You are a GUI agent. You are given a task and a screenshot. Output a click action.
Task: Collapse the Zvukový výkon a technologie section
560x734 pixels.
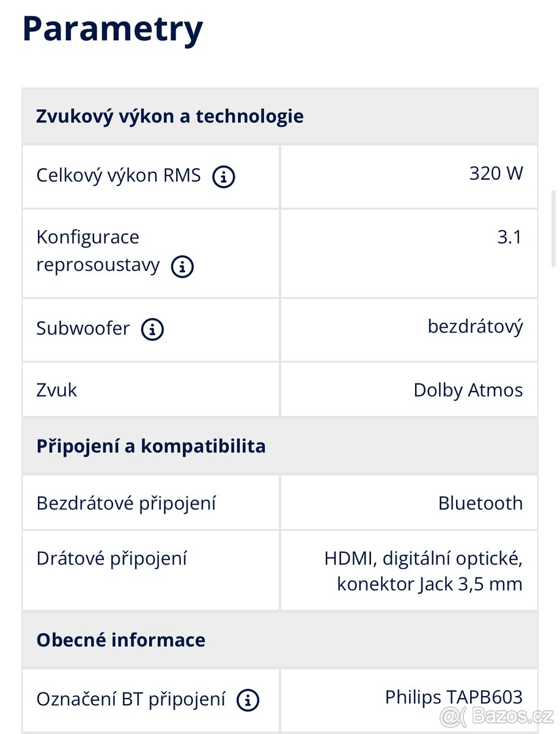tap(169, 116)
